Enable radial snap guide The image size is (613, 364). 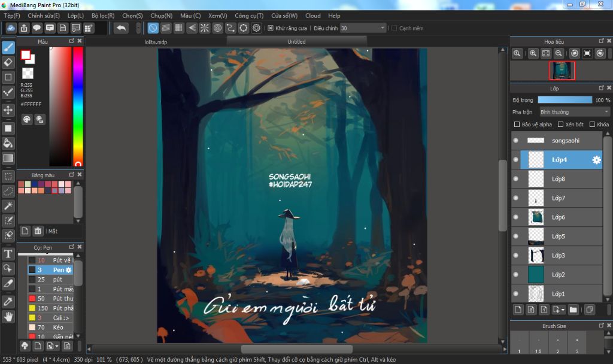click(205, 28)
